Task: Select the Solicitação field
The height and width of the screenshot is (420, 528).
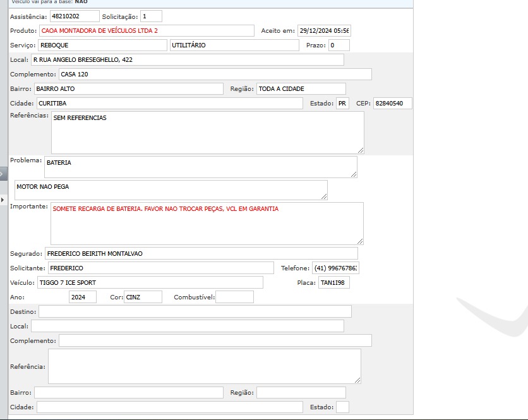Action: pyautogui.click(x=150, y=16)
